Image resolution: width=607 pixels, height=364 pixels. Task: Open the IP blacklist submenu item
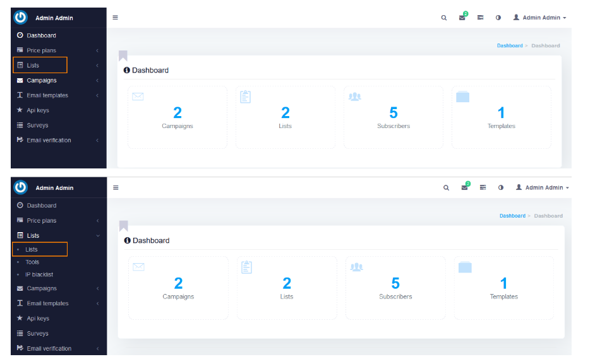pyautogui.click(x=39, y=274)
